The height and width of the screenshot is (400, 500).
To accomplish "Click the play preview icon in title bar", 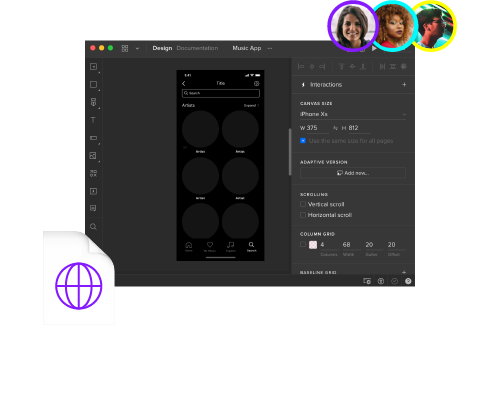I will click(x=374, y=49).
